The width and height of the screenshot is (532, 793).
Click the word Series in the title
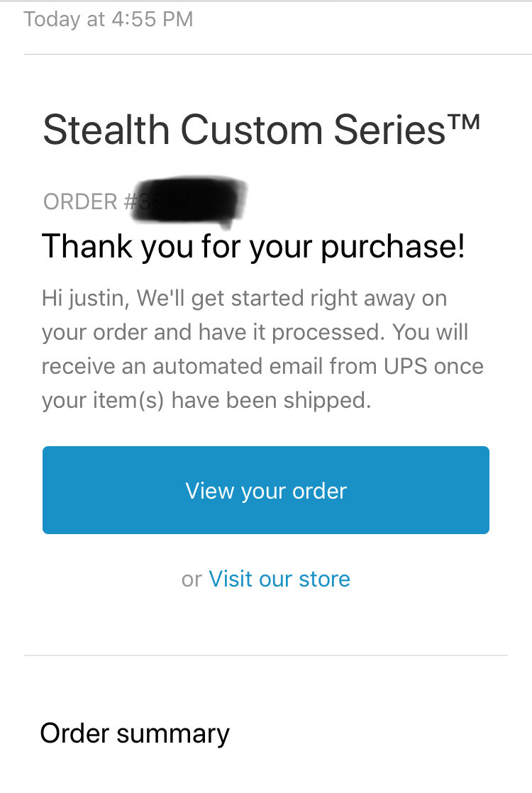coord(389,130)
